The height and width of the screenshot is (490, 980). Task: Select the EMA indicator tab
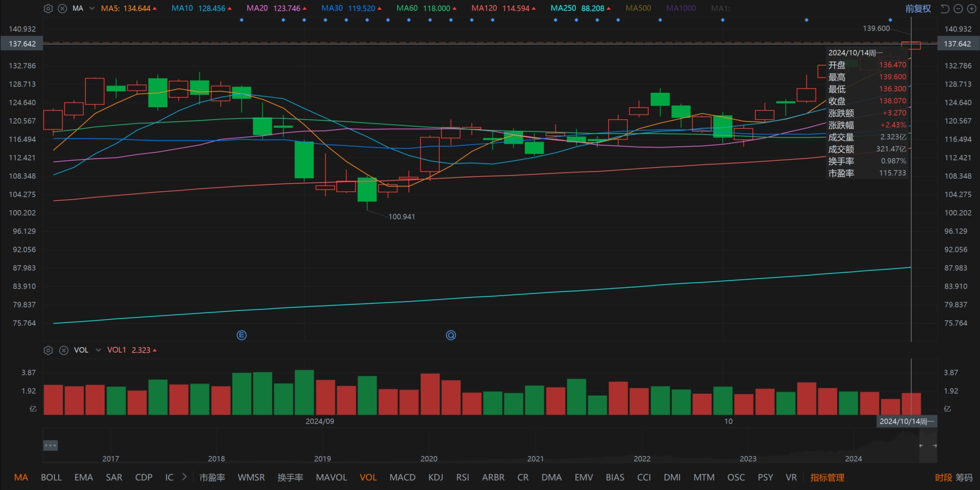click(x=84, y=477)
